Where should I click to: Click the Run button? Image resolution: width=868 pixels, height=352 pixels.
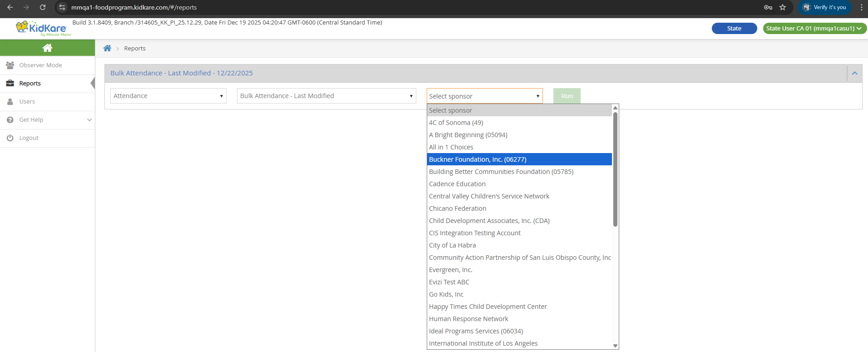[x=567, y=96]
